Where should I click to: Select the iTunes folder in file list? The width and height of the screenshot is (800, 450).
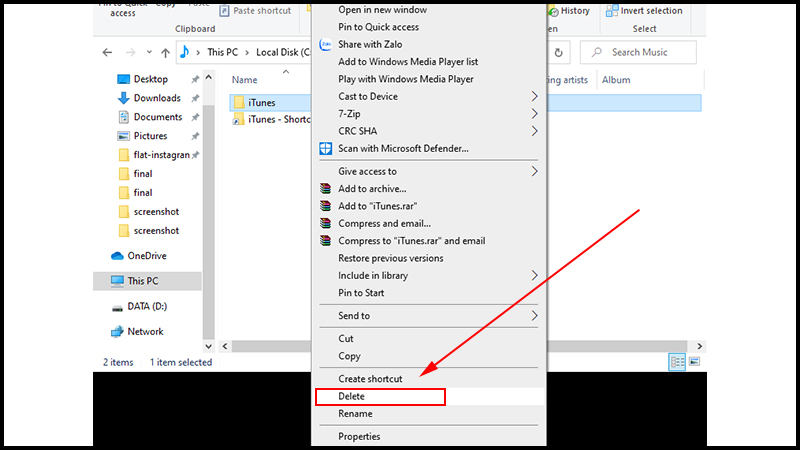tap(262, 103)
